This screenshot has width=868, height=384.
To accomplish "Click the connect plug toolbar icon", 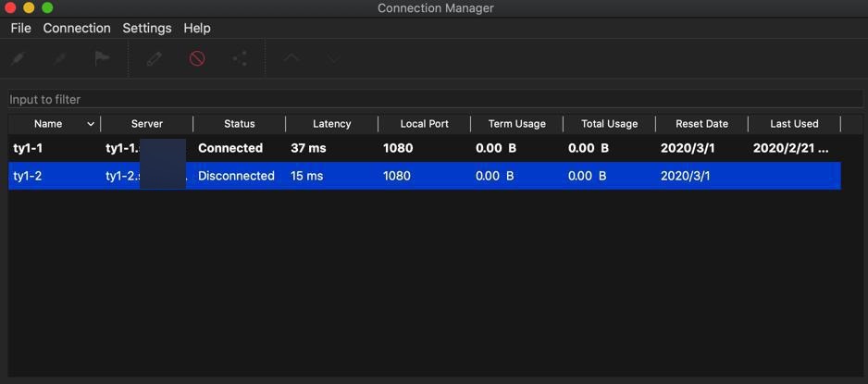I will [18, 58].
